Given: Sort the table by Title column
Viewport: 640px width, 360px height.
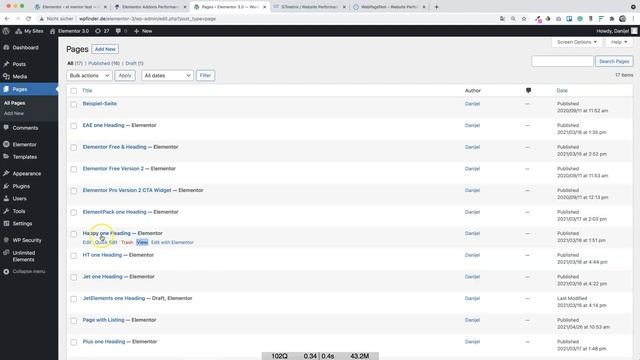Looking at the screenshot, I should pyautogui.click(x=87, y=91).
